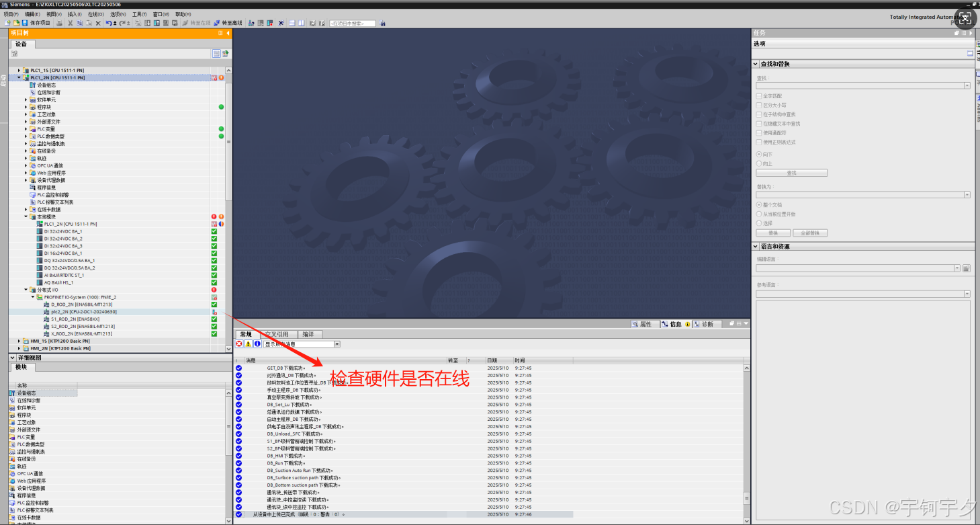Viewport: 980px width, 525px height.
Task: Click the 全部替换 button
Action: [x=810, y=233]
